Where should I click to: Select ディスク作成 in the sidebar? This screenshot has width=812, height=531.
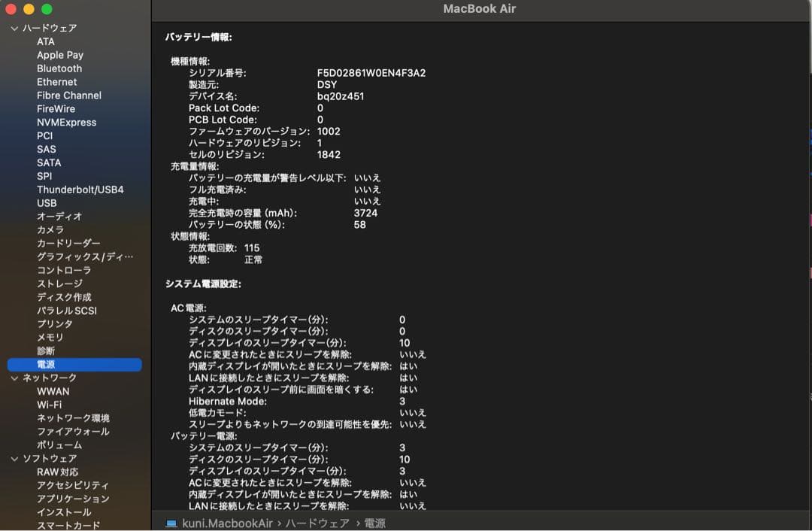(64, 297)
